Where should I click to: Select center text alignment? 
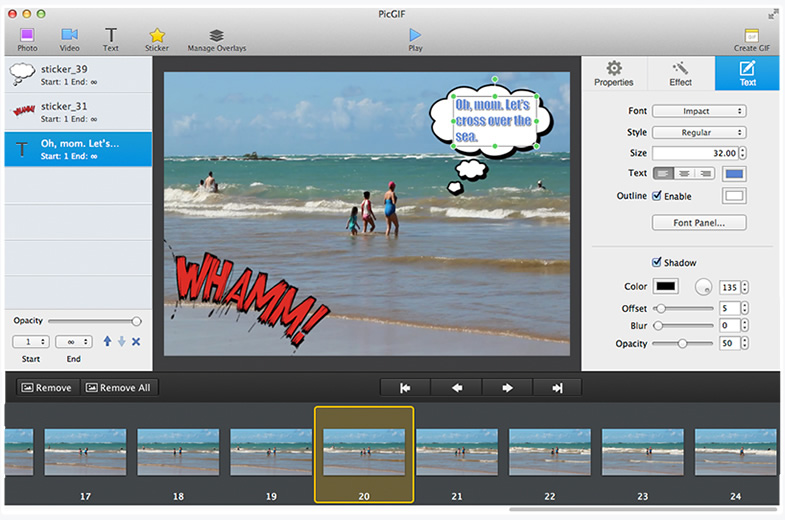point(685,174)
